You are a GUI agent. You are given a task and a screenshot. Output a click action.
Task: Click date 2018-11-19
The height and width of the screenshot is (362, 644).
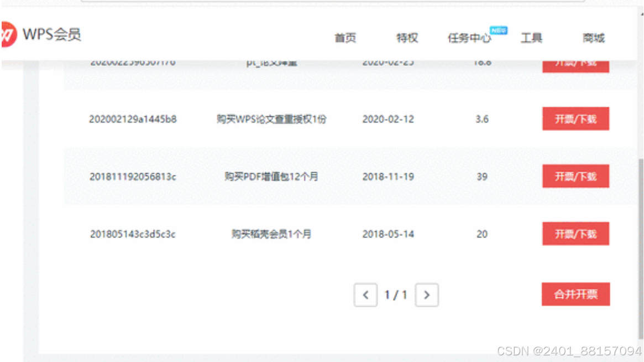[388, 177]
